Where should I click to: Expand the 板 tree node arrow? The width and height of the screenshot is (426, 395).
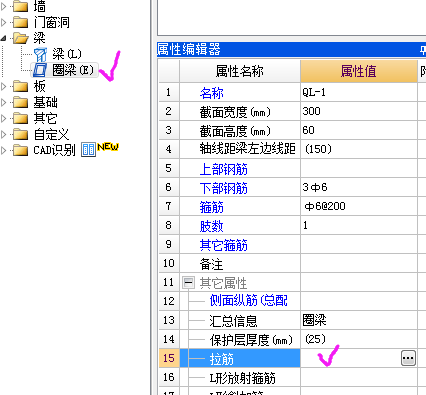[x=3, y=87]
